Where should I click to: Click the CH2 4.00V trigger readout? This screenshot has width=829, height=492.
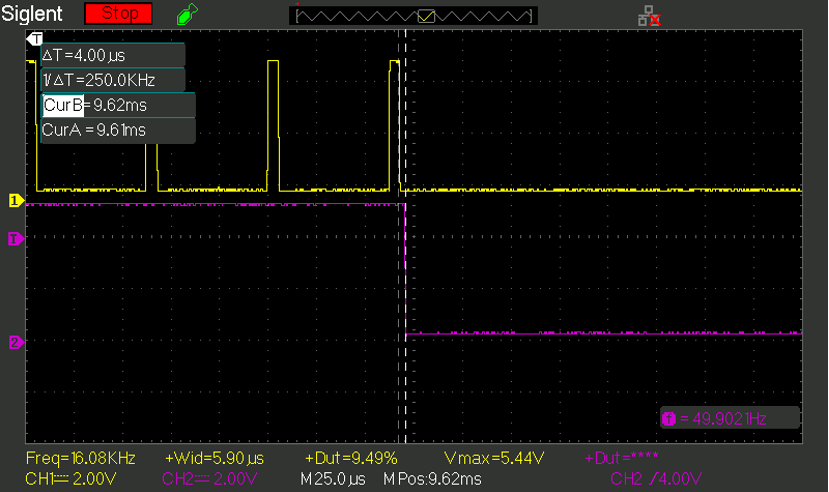coord(656,479)
